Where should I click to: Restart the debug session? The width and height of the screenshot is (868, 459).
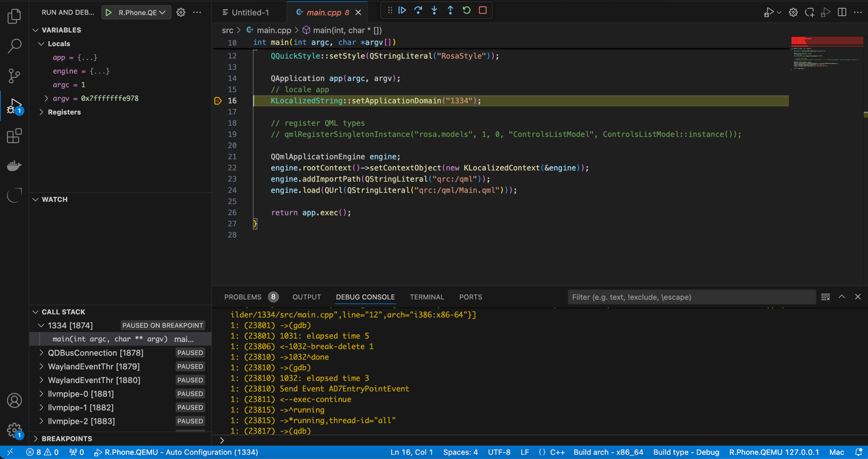point(466,10)
